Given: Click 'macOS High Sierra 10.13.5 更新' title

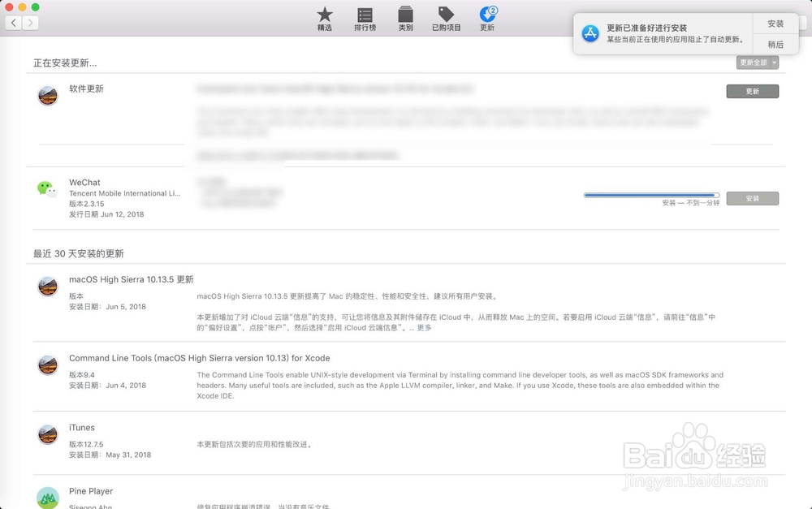Looking at the screenshot, I should tap(131, 279).
